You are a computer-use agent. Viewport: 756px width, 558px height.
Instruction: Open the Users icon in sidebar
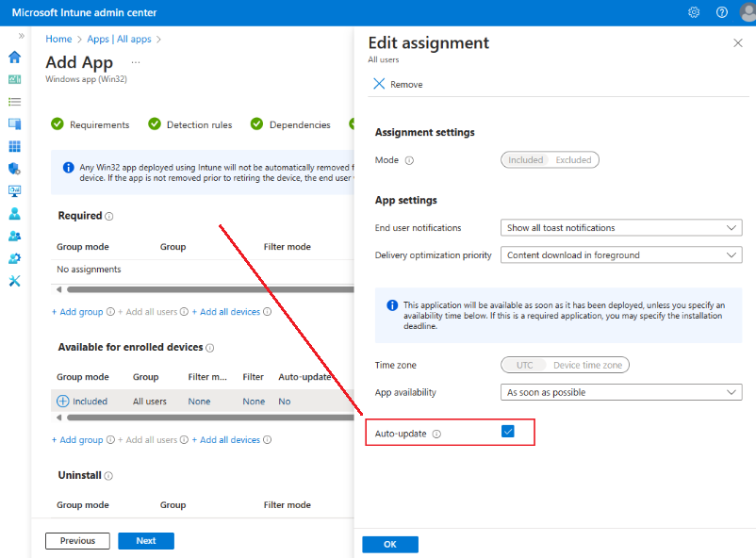[x=14, y=213]
